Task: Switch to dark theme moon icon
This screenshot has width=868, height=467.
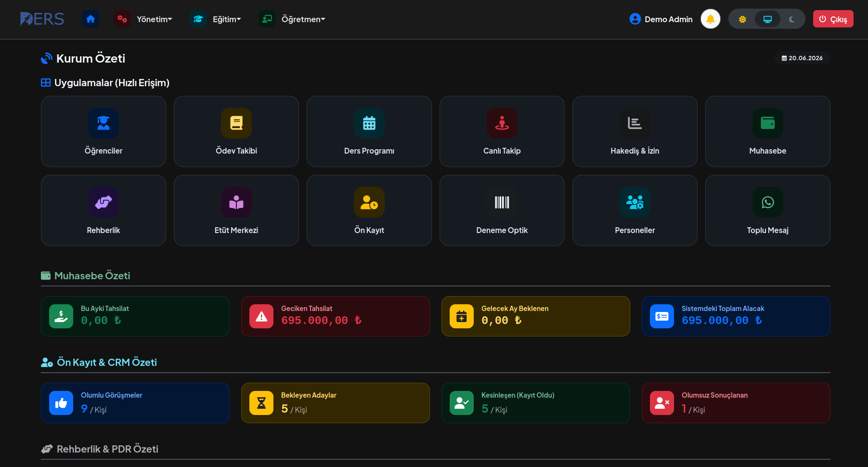Action: [792, 19]
